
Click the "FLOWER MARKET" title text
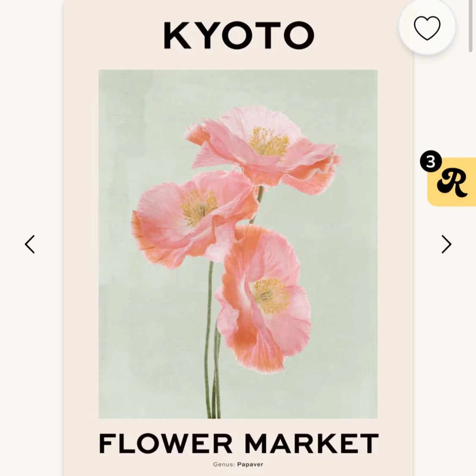click(239, 443)
